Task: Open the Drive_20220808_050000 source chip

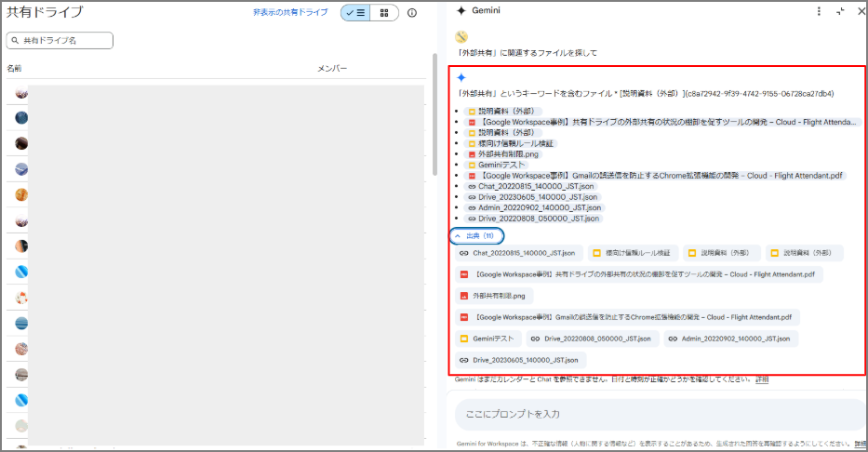Action: click(593, 339)
